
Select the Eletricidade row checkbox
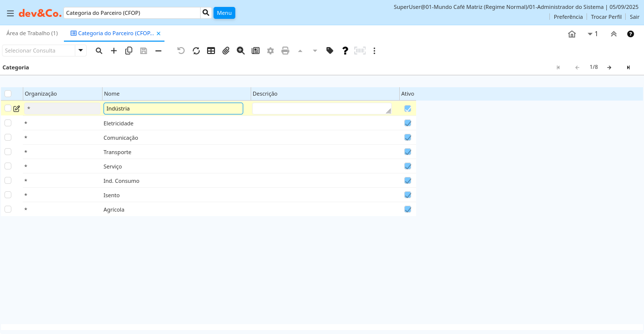point(8,123)
